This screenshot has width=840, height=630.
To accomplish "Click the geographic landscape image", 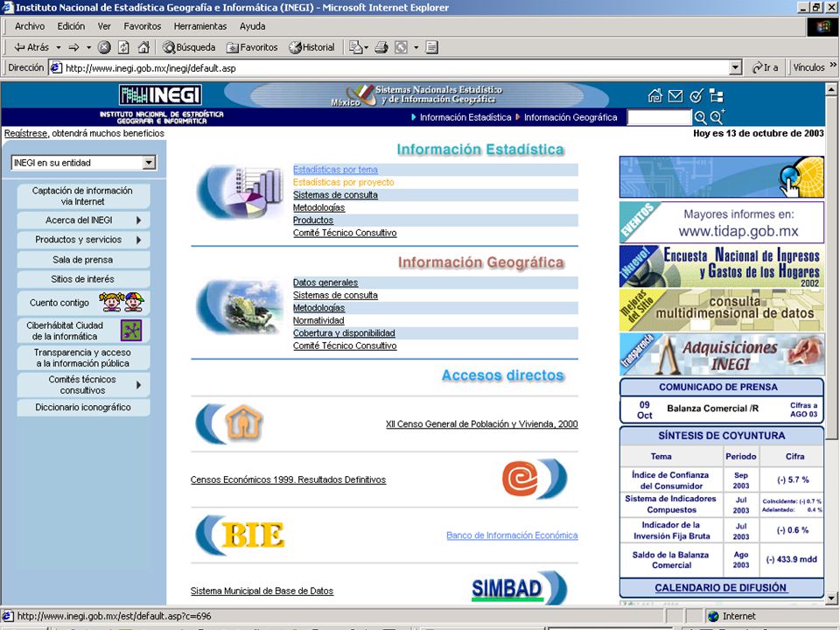I will click(240, 306).
